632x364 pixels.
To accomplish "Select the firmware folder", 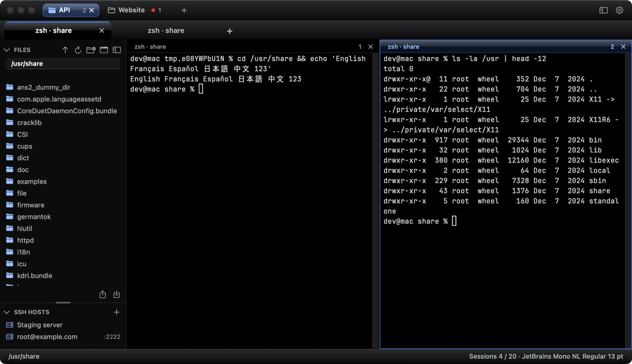I will click(x=63, y=205).
